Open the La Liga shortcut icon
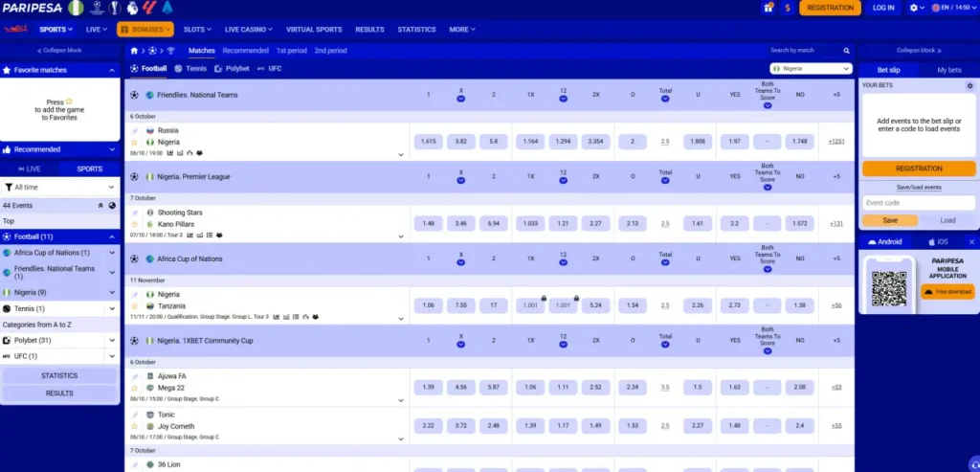Viewport: 980px width, 472px height. point(148,8)
